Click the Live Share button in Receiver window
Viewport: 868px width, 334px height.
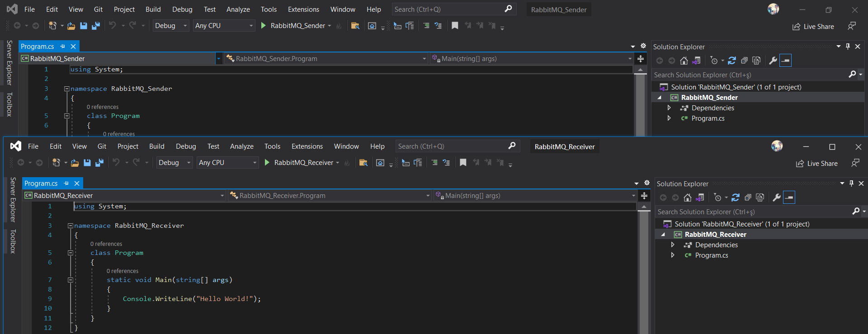(817, 164)
